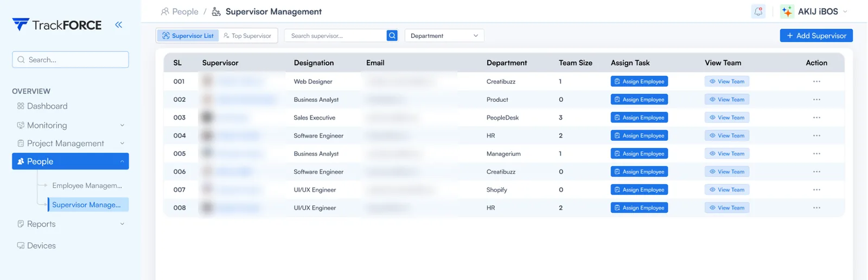868x280 pixels.
Task: Assign Employee for Web Designer row 001
Action: point(639,81)
